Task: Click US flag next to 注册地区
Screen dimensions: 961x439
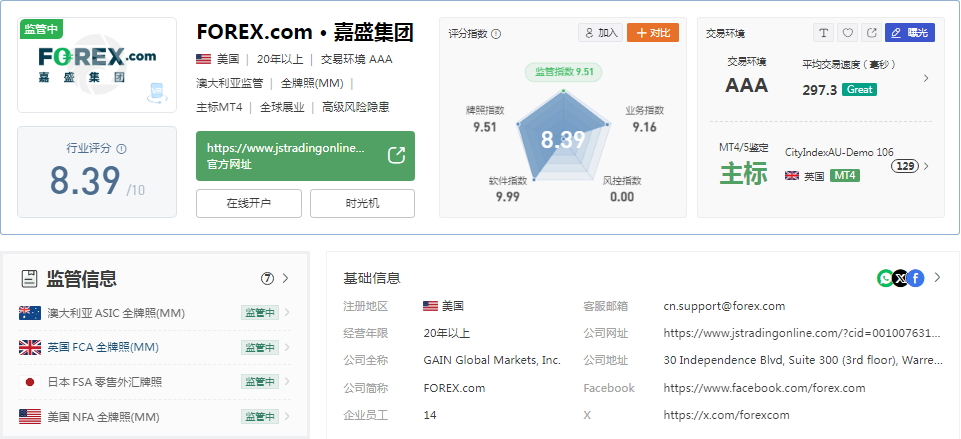Action: click(430, 306)
